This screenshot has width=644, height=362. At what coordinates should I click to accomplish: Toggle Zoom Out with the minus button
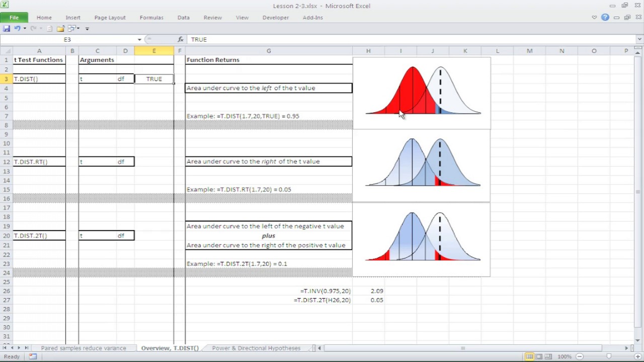coord(580,356)
